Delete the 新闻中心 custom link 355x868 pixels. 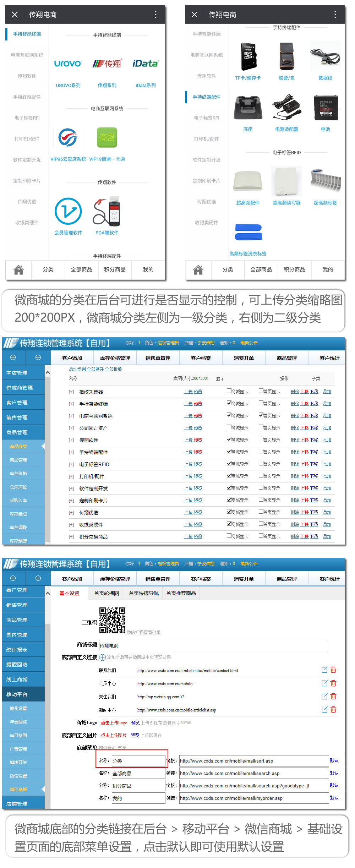pyautogui.click(x=333, y=710)
